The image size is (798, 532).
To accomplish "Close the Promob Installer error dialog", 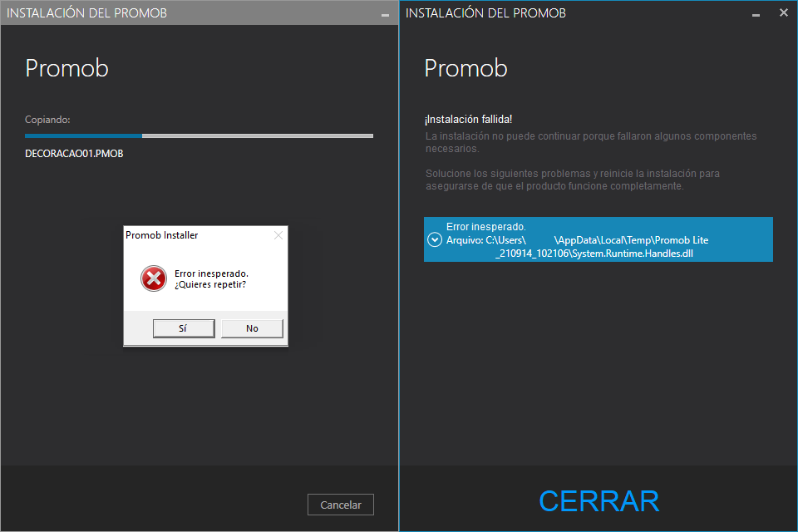I will point(278,235).
